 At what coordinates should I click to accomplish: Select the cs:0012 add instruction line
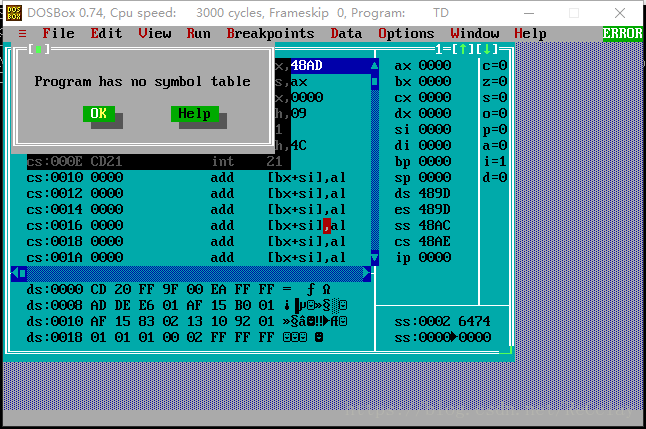[x=186, y=194]
